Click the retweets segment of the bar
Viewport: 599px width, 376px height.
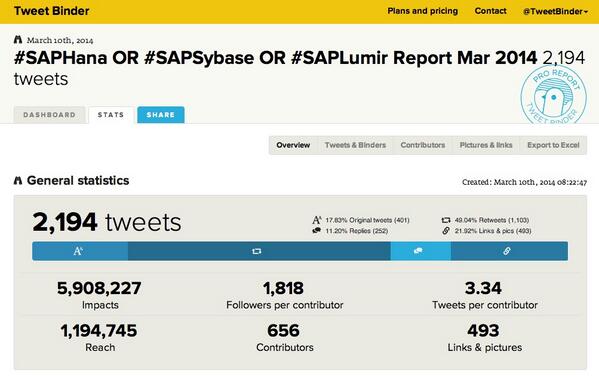(259, 251)
